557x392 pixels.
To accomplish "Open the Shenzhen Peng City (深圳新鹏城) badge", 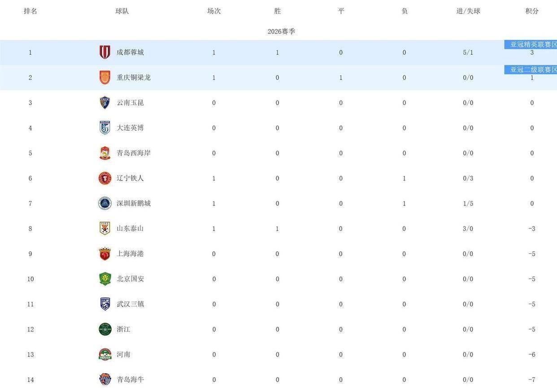I will tap(105, 203).
